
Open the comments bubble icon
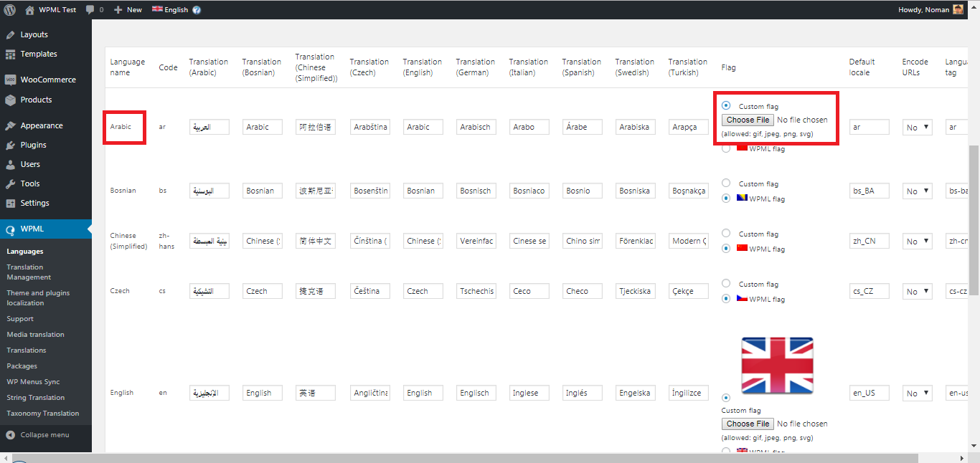(90, 10)
